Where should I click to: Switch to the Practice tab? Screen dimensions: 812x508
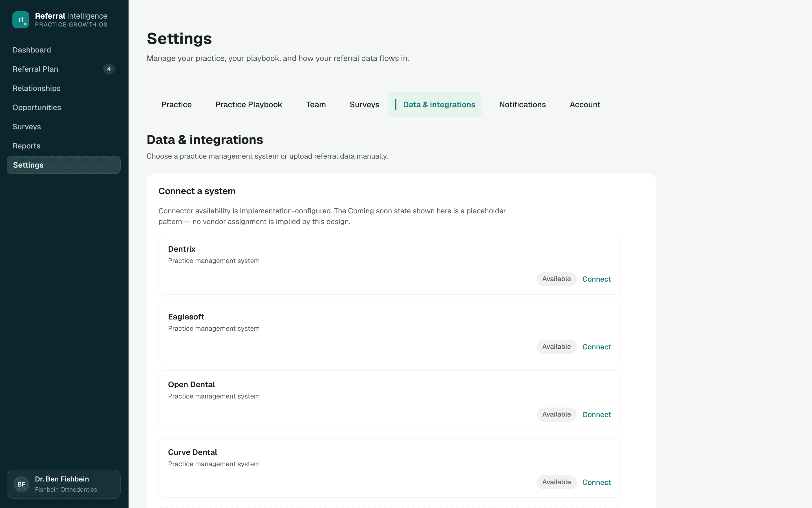tap(176, 104)
